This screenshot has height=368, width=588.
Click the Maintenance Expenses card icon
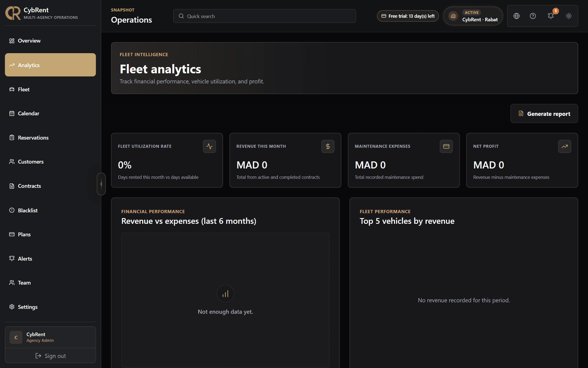[x=446, y=146]
